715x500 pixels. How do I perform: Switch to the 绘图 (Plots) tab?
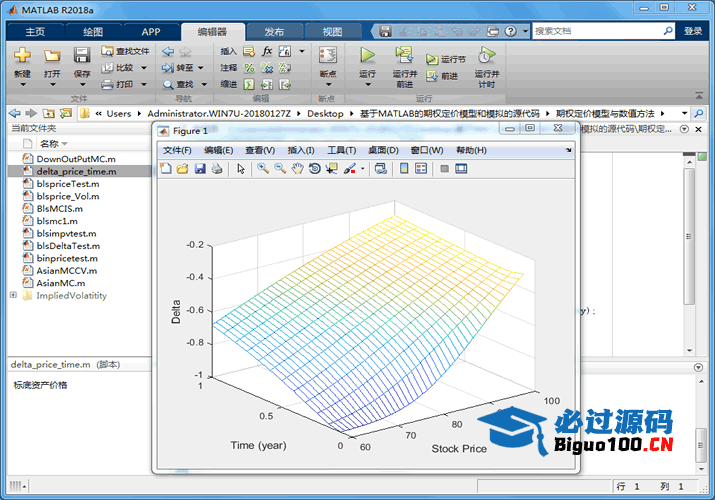tap(93, 31)
